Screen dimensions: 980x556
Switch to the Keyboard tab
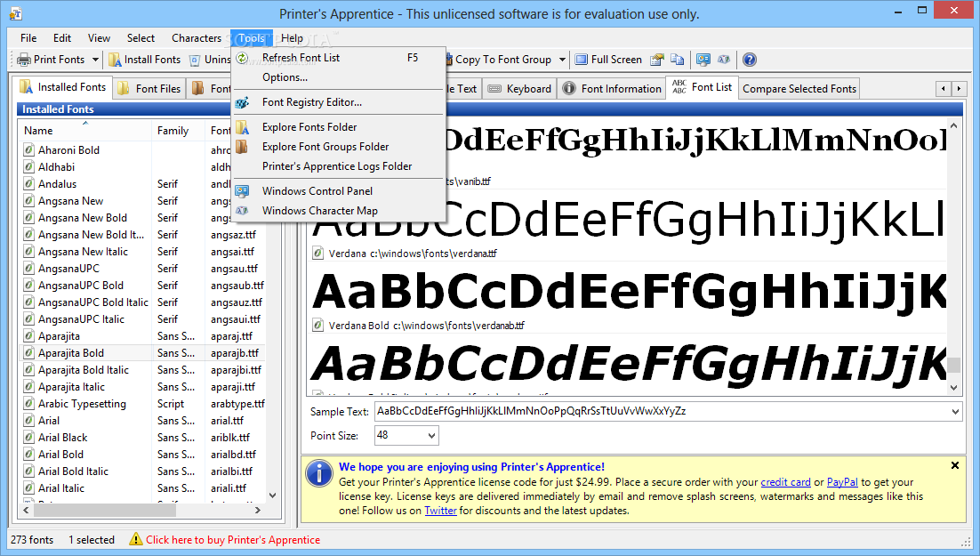pos(520,89)
